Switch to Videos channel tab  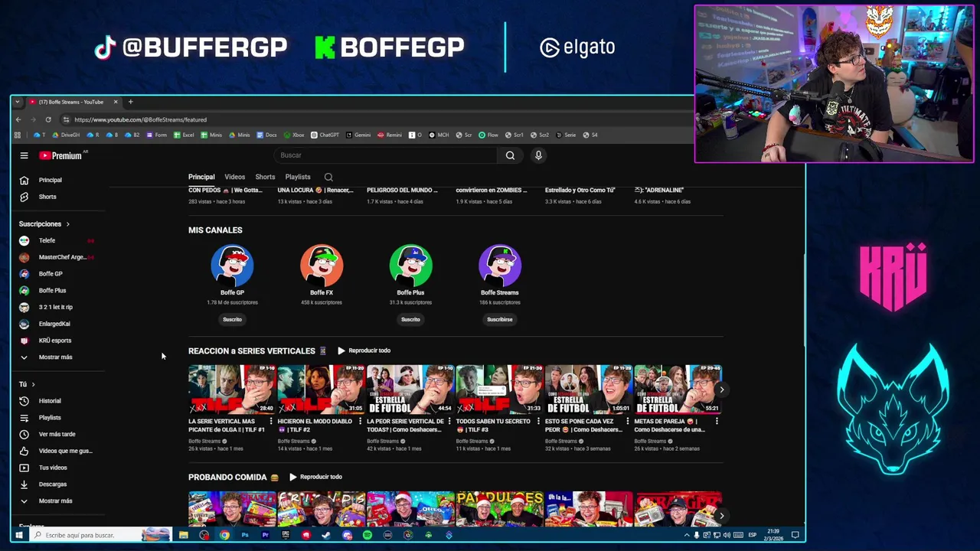click(234, 177)
